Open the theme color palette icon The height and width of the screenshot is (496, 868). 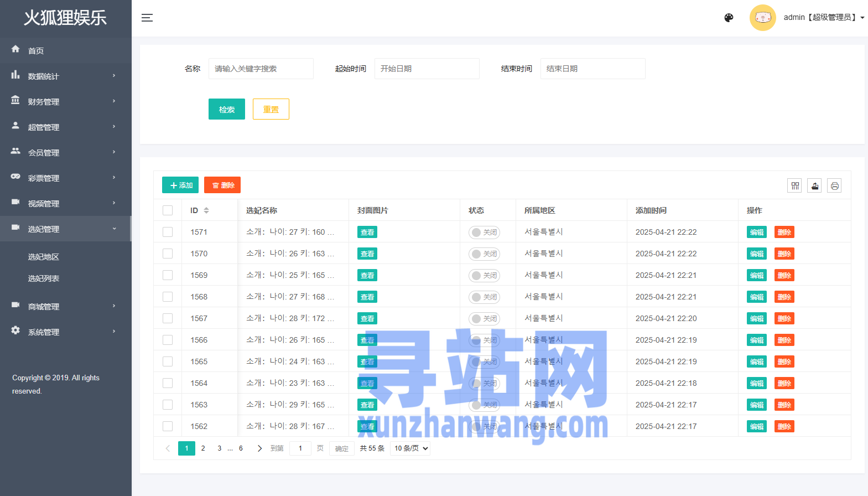click(x=729, y=18)
